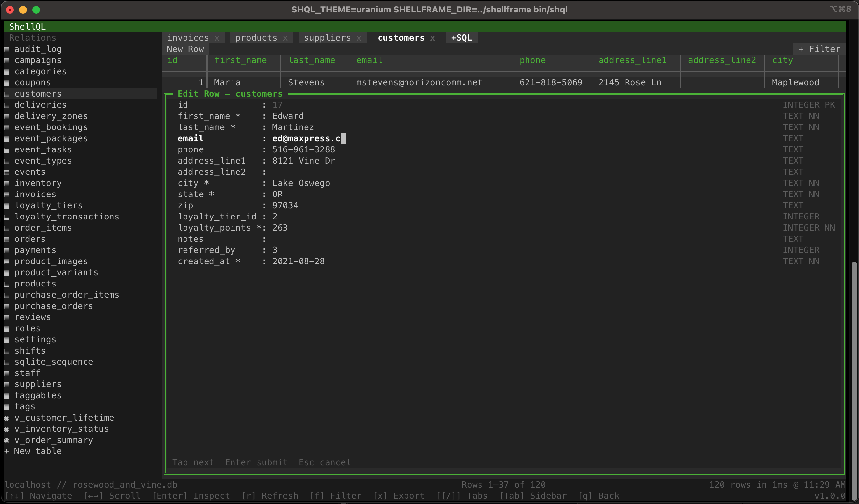
Task: Click the first_name column header
Action: point(240,60)
